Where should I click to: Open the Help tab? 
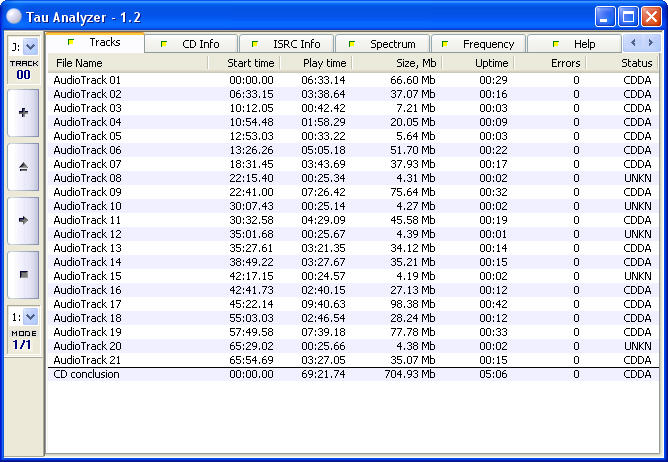[577, 44]
